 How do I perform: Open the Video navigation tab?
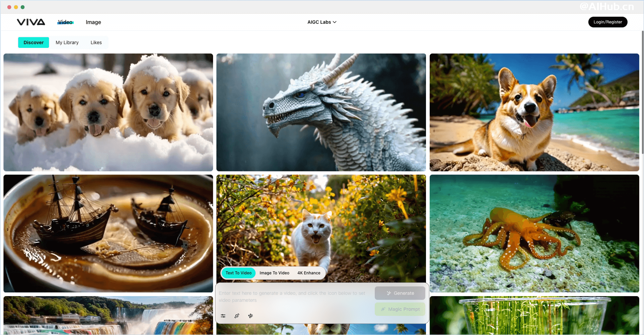point(65,22)
